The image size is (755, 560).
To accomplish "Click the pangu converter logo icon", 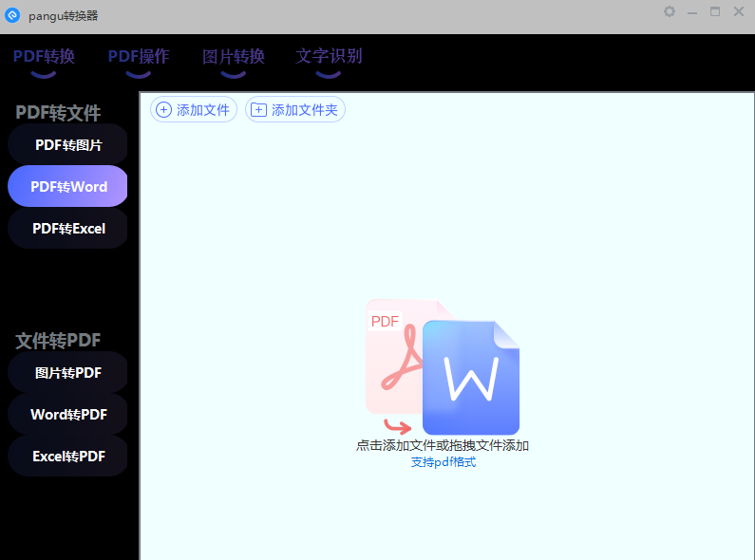I will coord(12,15).
